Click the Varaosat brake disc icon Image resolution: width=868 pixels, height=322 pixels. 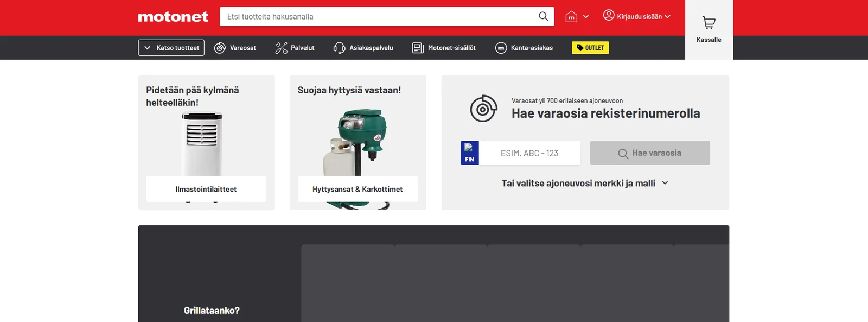[220, 48]
